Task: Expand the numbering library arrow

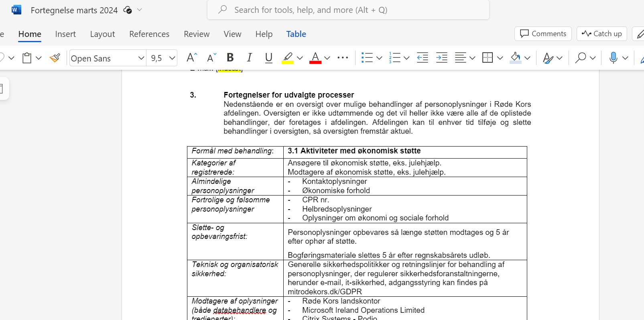Action: [x=406, y=58]
